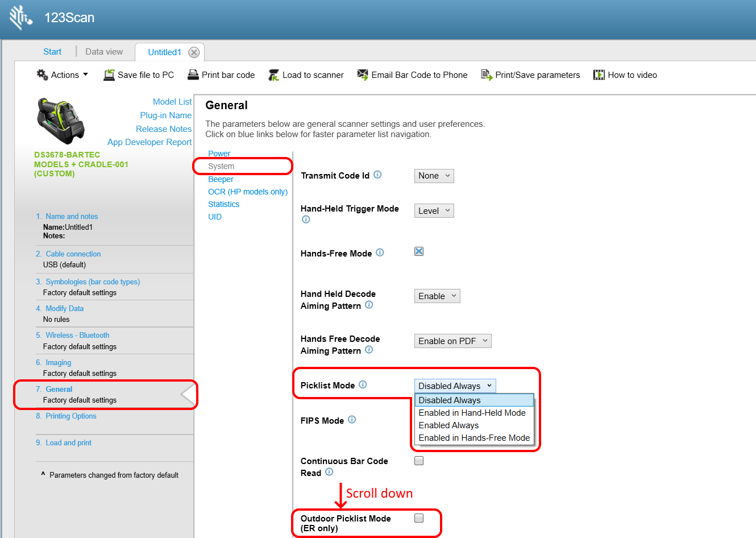Click the Print/Save parameters icon
The height and width of the screenshot is (538, 756).
[x=487, y=75]
